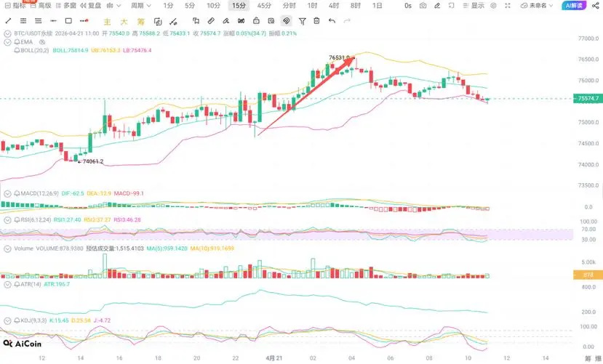Undo the last drawing action
This screenshot has height=364, width=603.
tap(332, 21)
